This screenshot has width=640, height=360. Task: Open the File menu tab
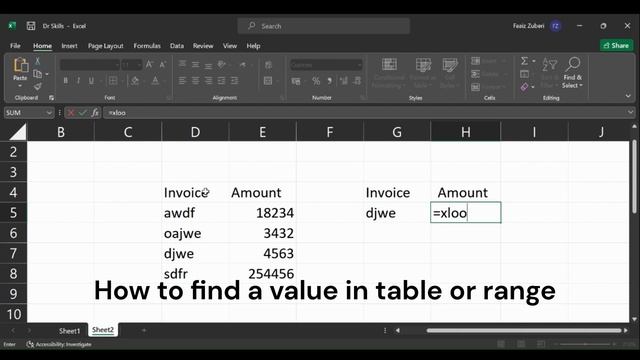click(x=16, y=46)
